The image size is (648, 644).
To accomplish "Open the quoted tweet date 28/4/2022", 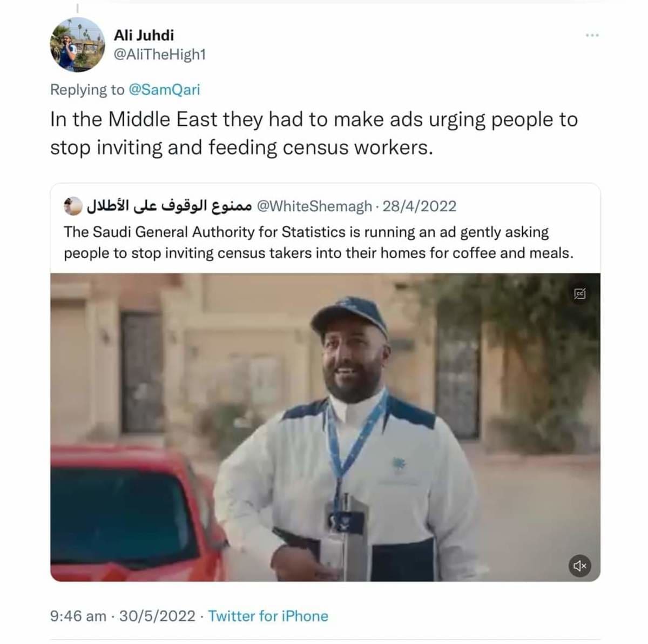I will (420, 206).
